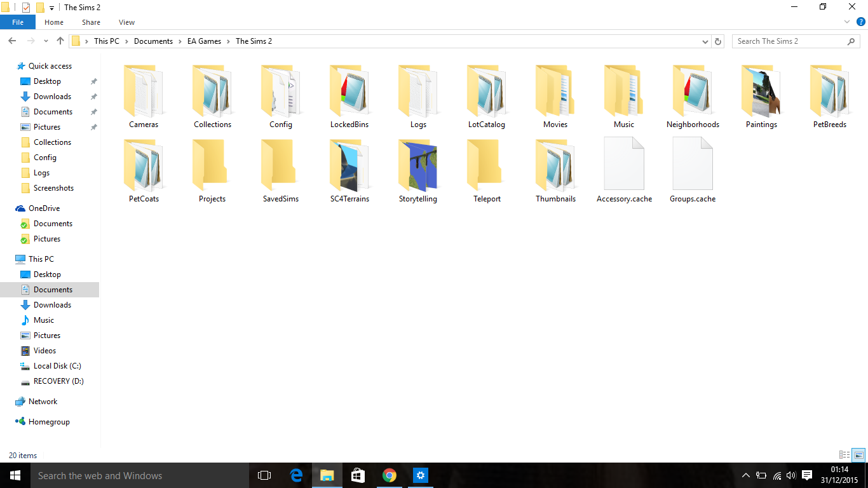Expand the ribbon with the chevron
Image resolution: width=868 pixels, height=488 pixels.
coord(847,22)
